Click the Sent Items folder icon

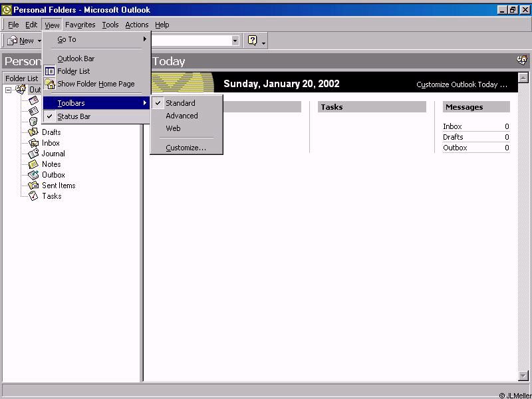pos(33,186)
